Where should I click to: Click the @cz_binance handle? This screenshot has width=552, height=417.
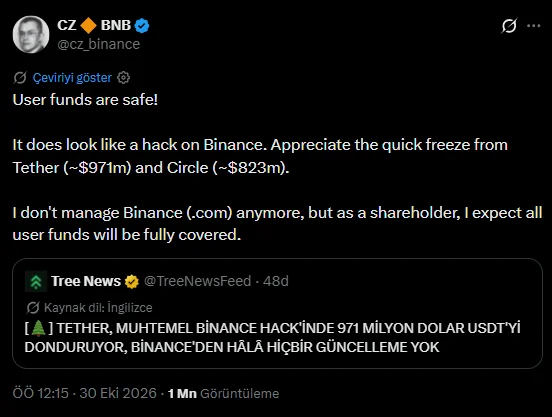99,44
